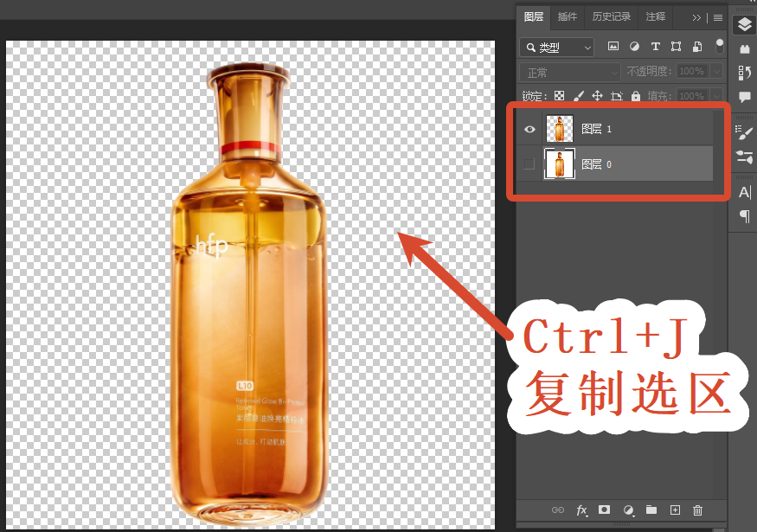Open the Brush Settings panel icon
Viewport: 757px width, 532px height.
coord(744,132)
